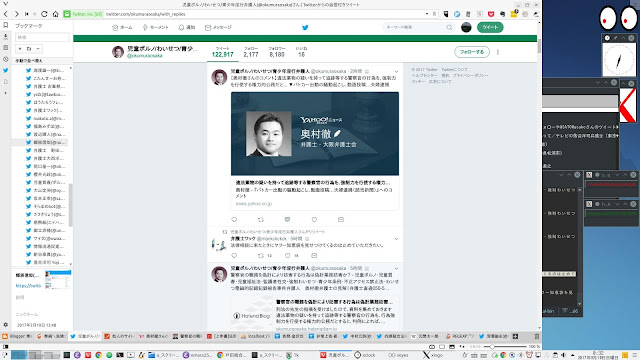
Task: Click the yellow badge extension icon
Action: [514, 14]
